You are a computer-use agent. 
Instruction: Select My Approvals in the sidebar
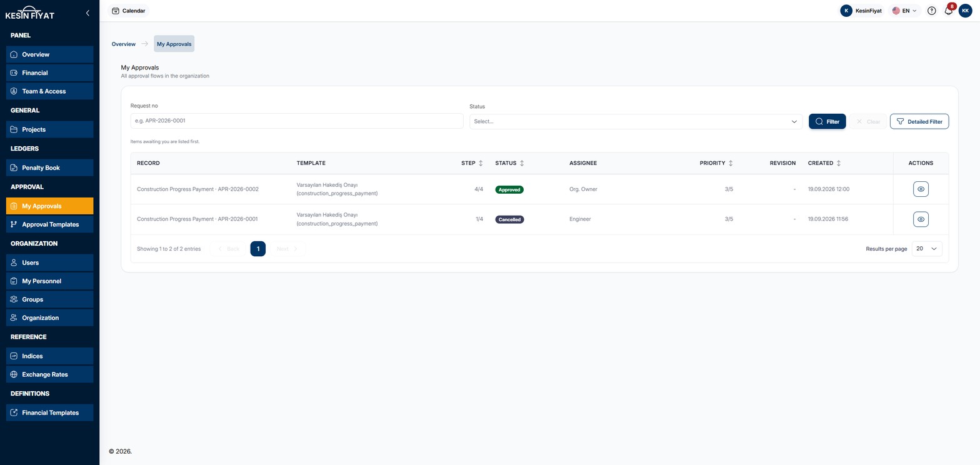coord(49,206)
